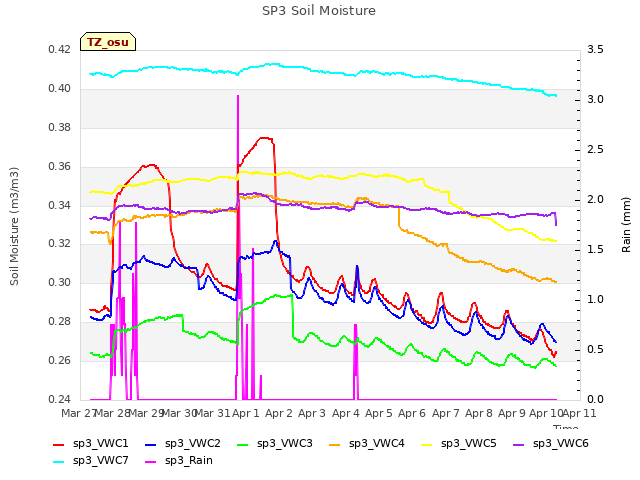Click the Apr 6 date label
Screen dimensions: 640x480
(x=412, y=413)
